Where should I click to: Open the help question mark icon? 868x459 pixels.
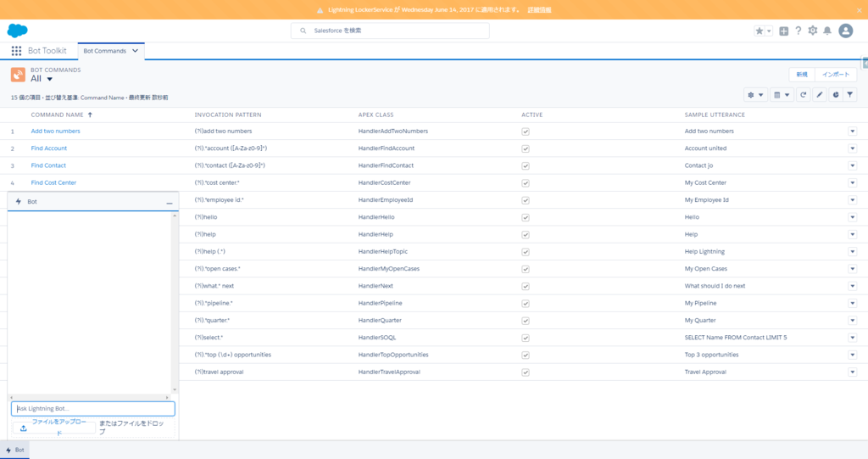point(798,31)
